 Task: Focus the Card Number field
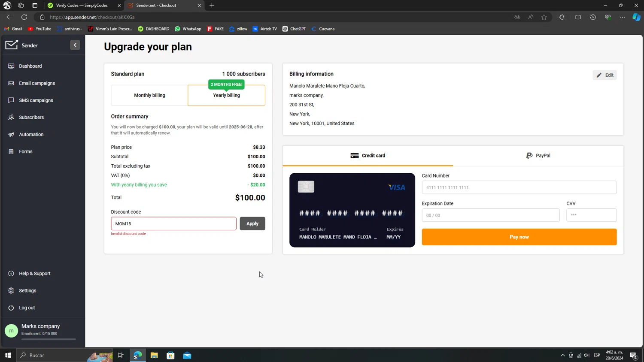(519, 187)
